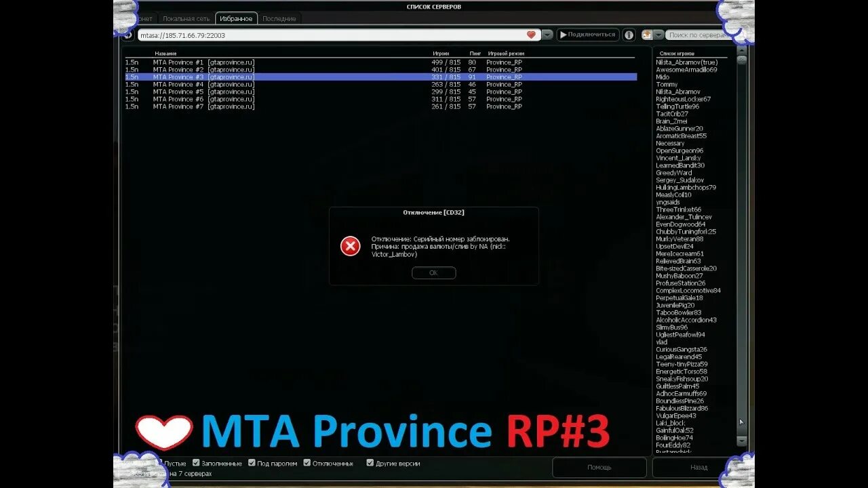Click player AwesomeArmadillo69 in player list
The width and height of the screenshot is (868, 488).
click(686, 70)
